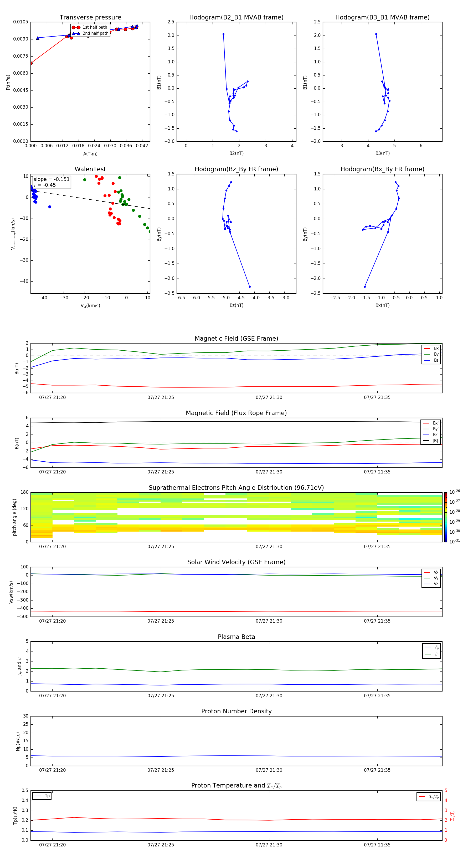Viewport: 473px width, 868px height.
Task: Click the Vx legend entry in Solar Wind plot
Action: pos(431,572)
